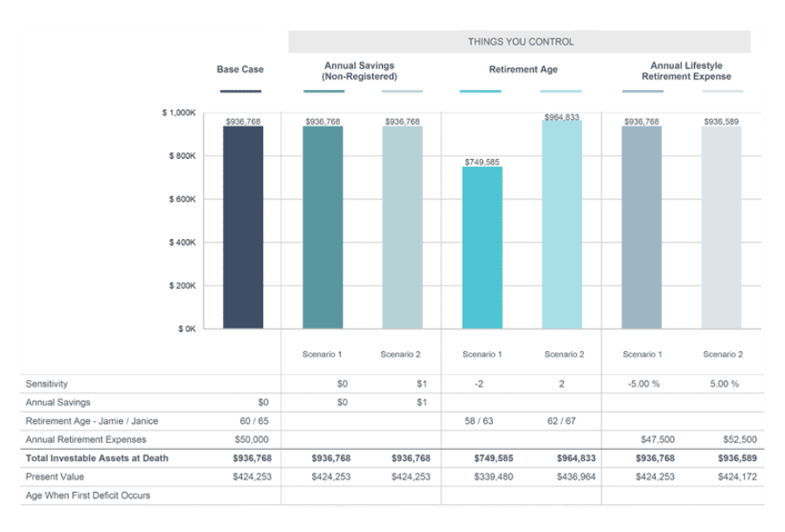This screenshot has height=532, width=785.
Task: Click the Retirement Age column heading
Action: (522, 69)
